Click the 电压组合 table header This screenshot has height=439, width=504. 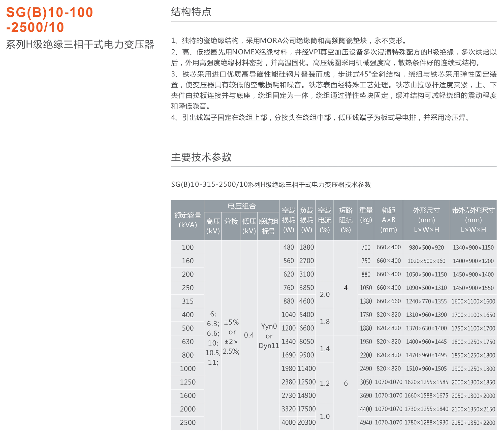241,206
